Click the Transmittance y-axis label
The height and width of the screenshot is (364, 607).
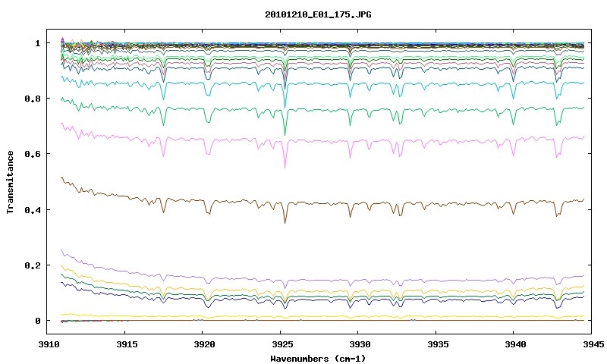click(11, 182)
